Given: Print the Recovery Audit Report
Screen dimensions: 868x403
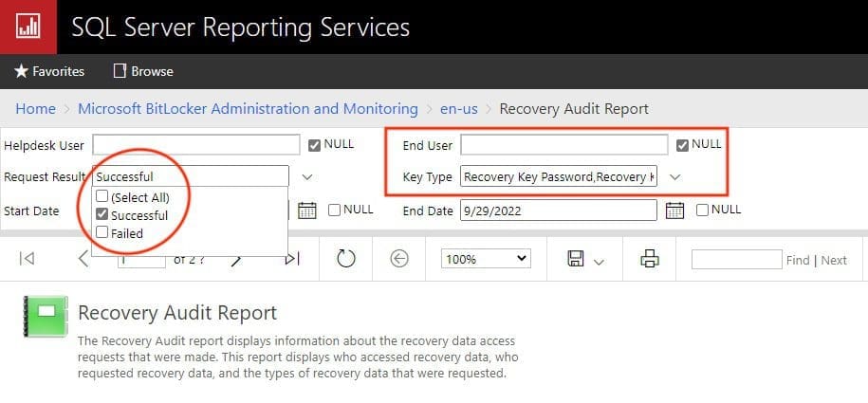Looking at the screenshot, I should (x=650, y=259).
